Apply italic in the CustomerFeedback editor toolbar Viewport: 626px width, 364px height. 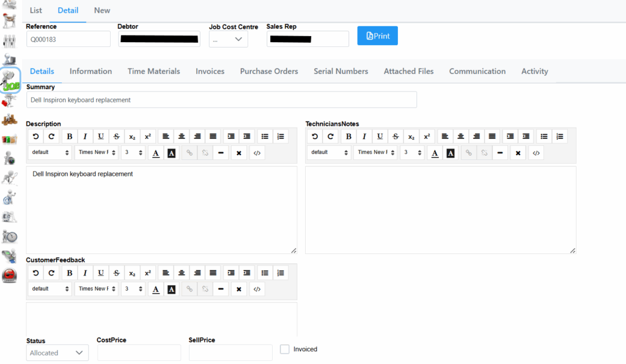pos(85,273)
